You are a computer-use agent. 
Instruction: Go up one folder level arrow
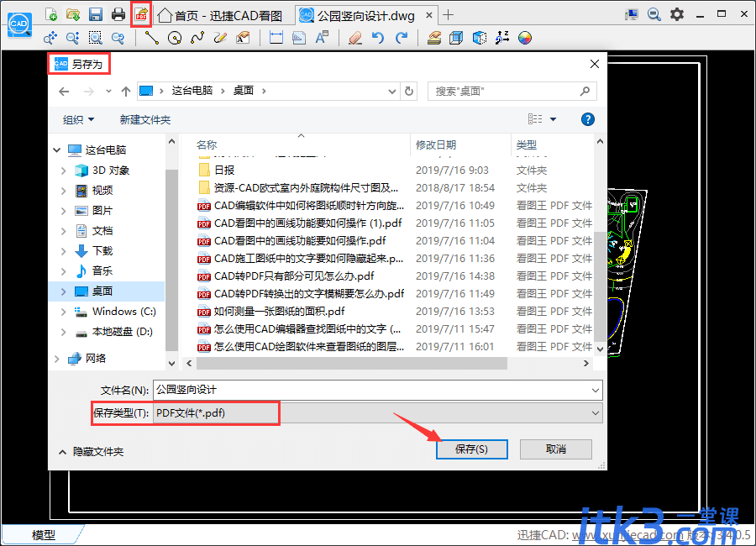point(126,92)
